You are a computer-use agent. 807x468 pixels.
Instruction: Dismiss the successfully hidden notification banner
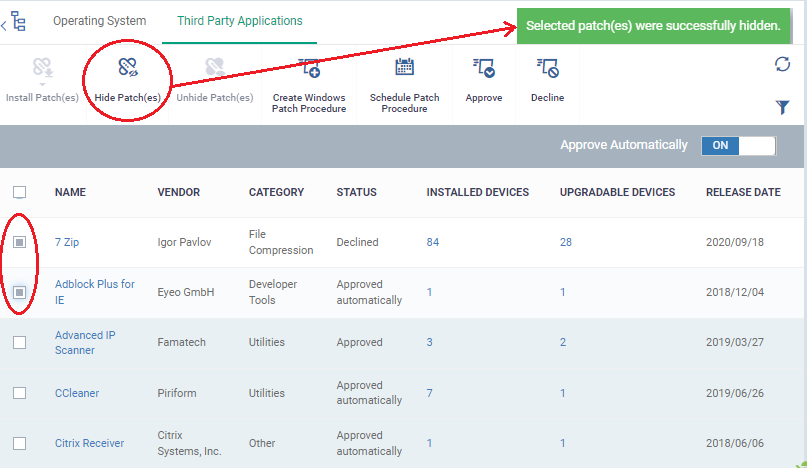[x=654, y=26]
